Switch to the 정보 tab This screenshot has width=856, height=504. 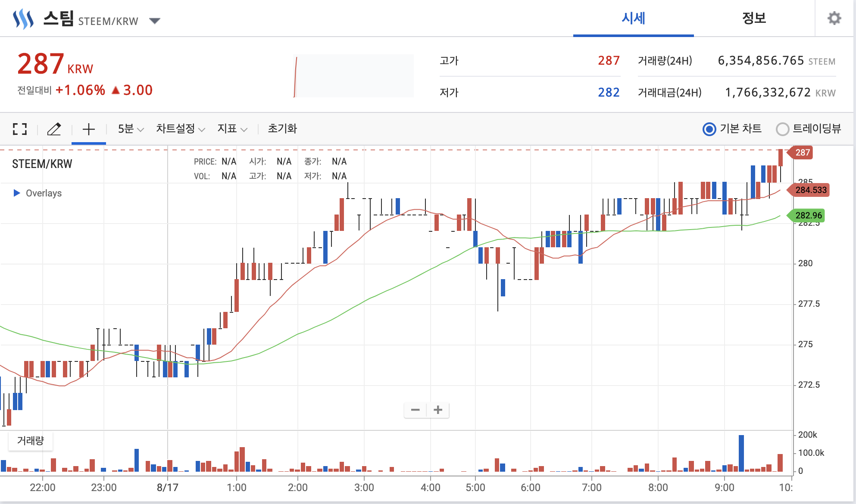coord(754,18)
